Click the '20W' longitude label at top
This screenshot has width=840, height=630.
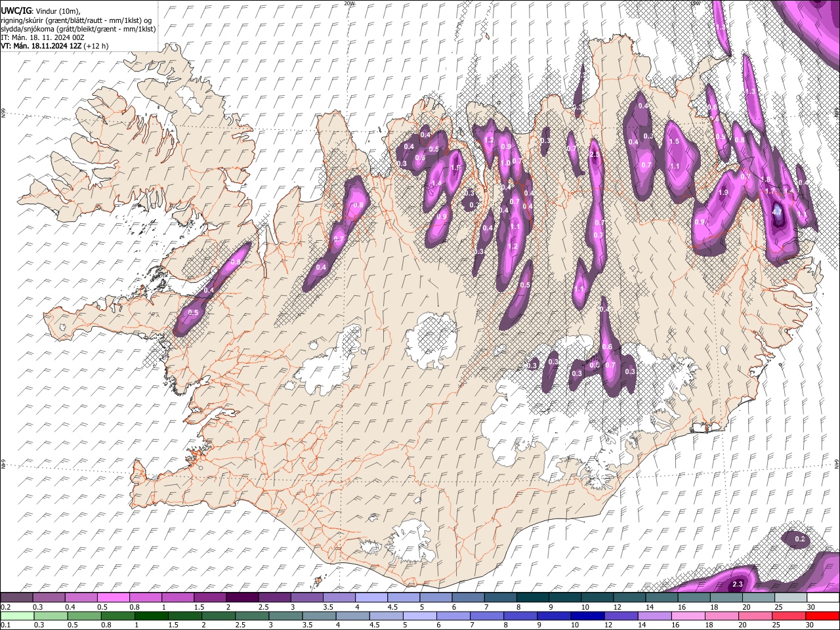[x=349, y=3]
